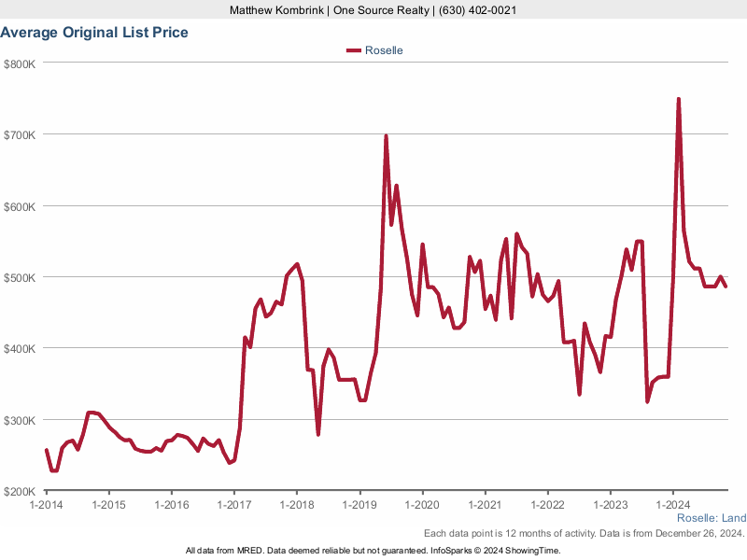Select the $200K y-axis label

coord(20,491)
